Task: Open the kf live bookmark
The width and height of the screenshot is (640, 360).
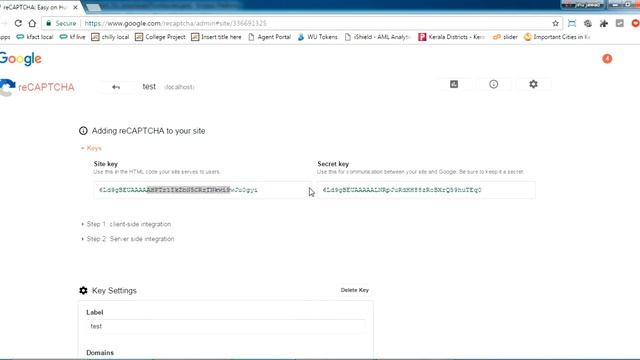Action: (x=72, y=37)
